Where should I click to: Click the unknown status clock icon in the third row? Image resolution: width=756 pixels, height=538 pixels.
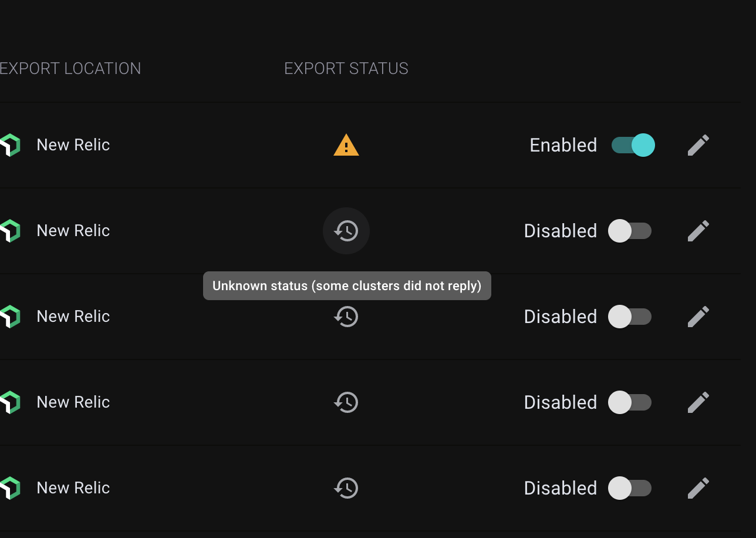[x=346, y=317]
